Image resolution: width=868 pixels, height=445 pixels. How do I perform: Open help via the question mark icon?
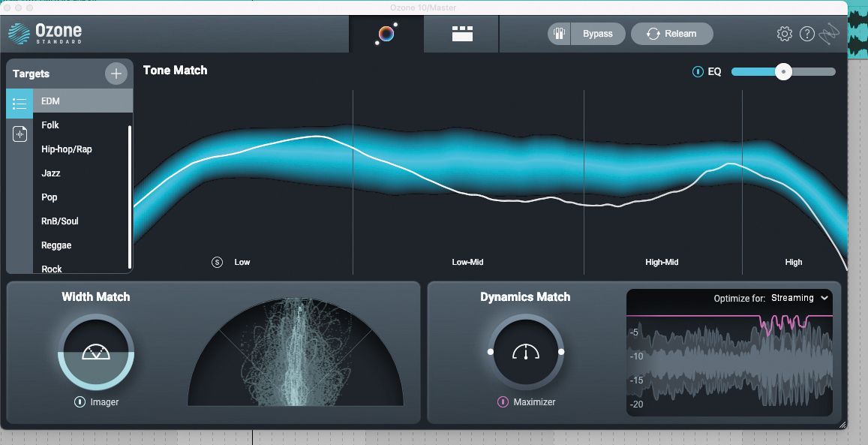pyautogui.click(x=809, y=33)
